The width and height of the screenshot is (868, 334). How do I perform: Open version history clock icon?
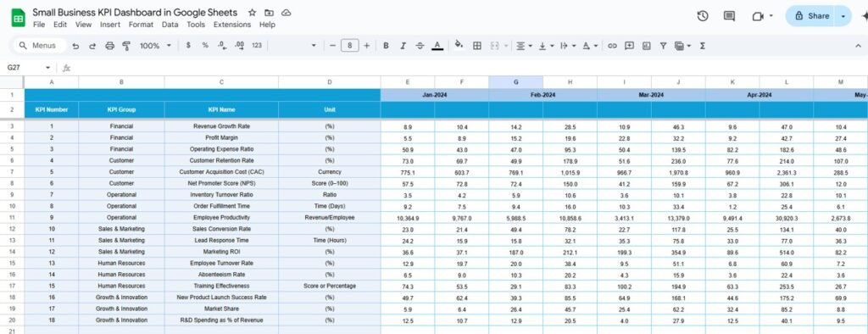[x=703, y=16]
